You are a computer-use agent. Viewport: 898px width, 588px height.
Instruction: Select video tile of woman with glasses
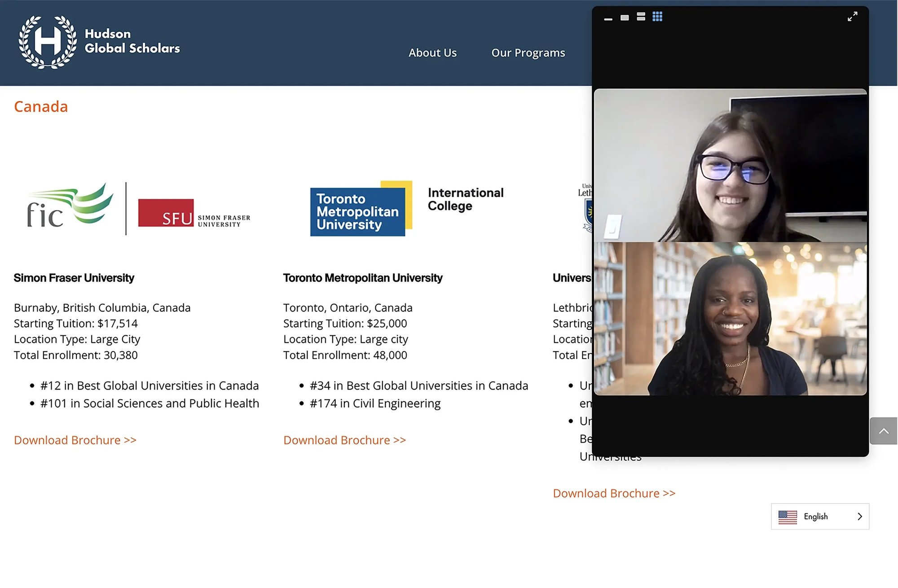pyautogui.click(x=730, y=165)
